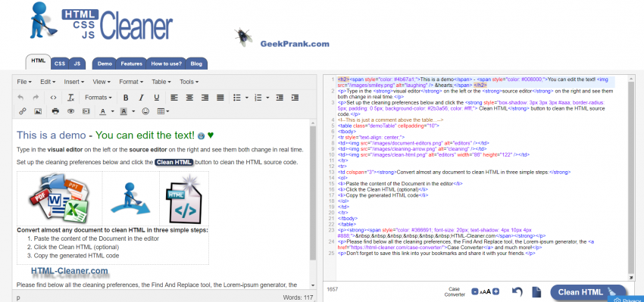
Task: Align text left
Action: click(x=174, y=98)
